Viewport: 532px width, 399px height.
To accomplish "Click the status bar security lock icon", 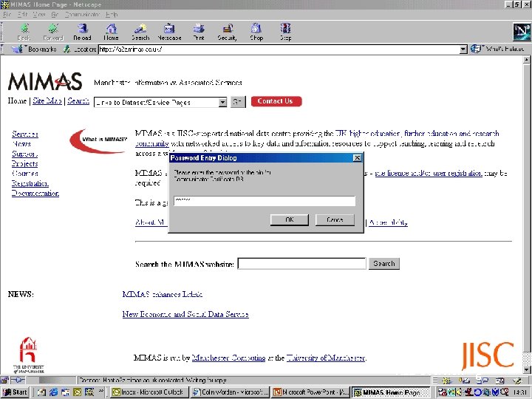I will tap(4, 380).
